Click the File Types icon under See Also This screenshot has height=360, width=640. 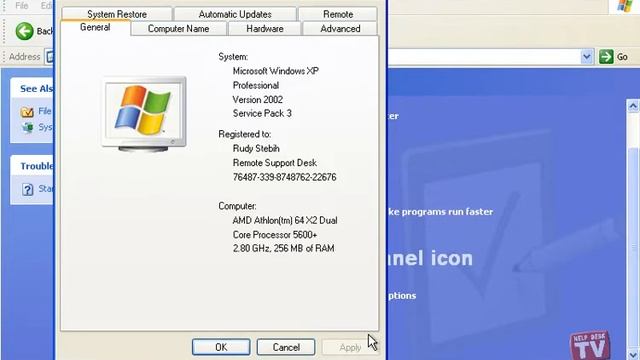coord(27,111)
